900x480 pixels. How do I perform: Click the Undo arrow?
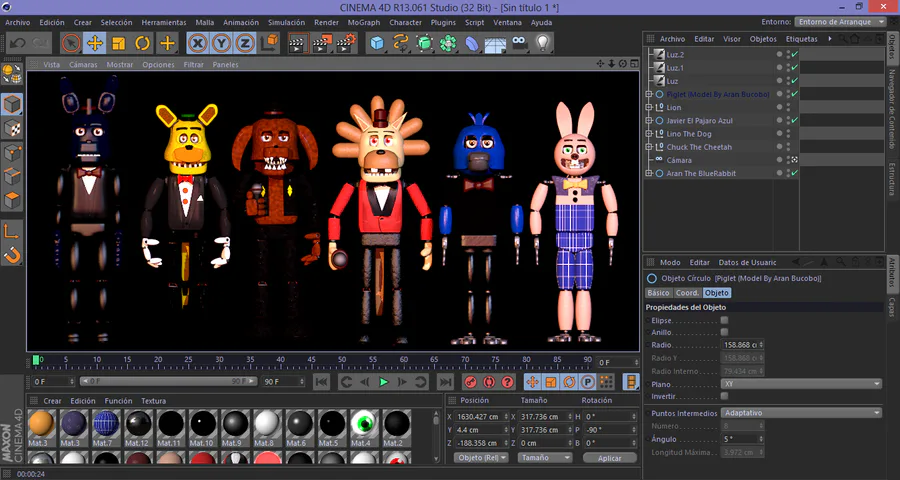tap(17, 43)
